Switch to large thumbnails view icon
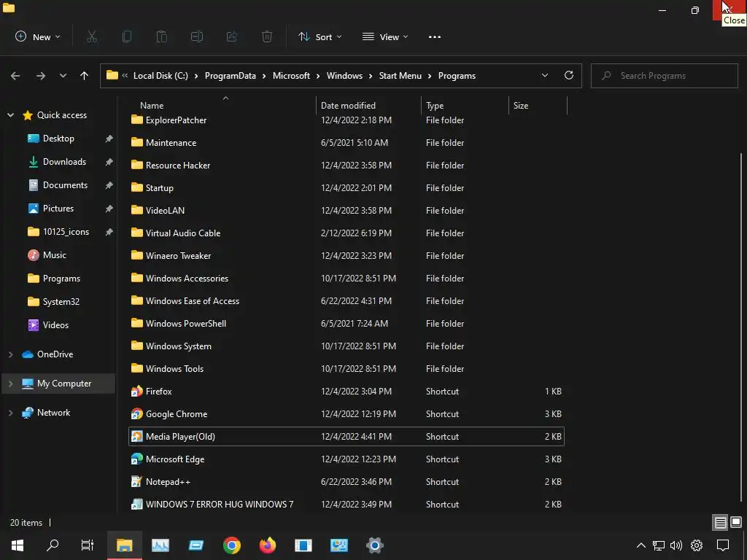 click(736, 522)
